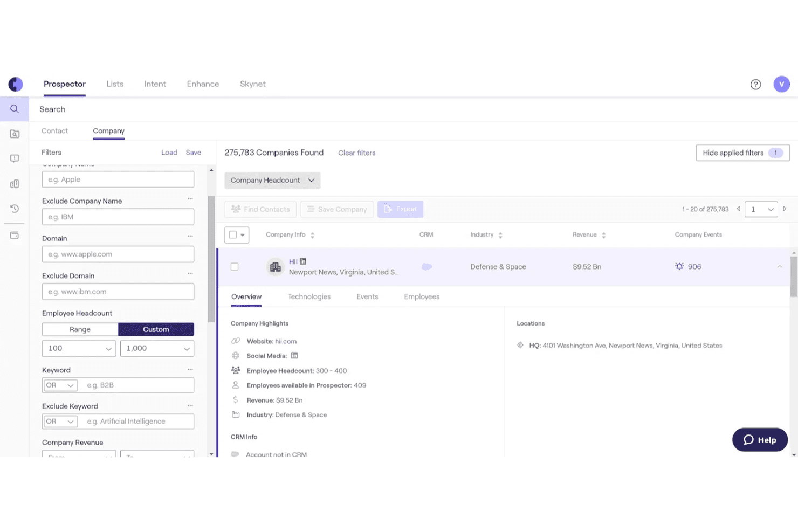Check the HII company row checkbox
The image size is (798, 532).
coord(235,266)
